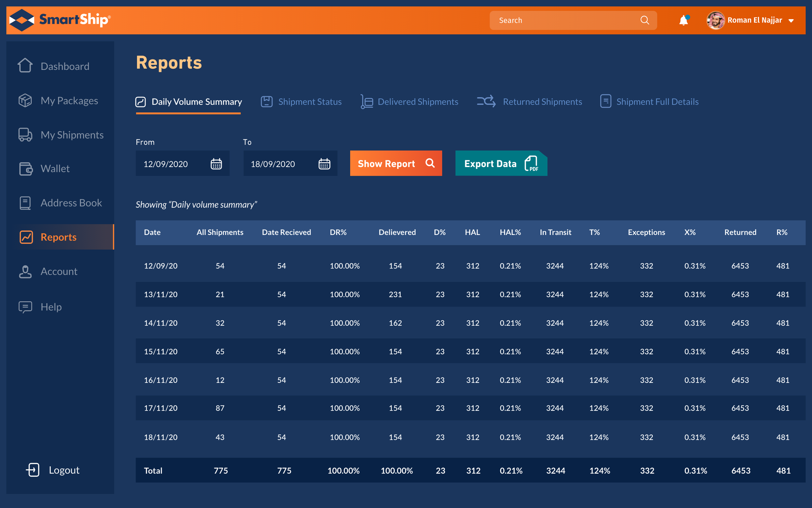
Task: Click the Logout door icon
Action: (x=33, y=470)
